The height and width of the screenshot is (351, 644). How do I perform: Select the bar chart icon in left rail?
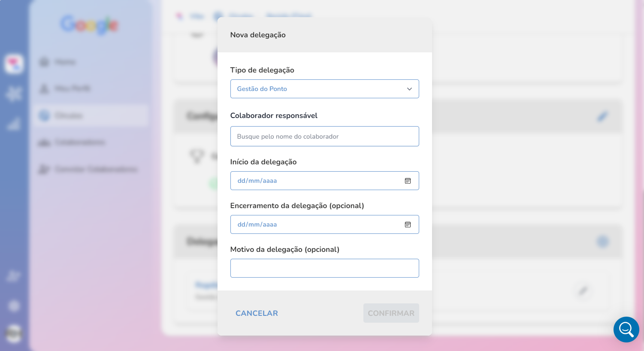pyautogui.click(x=14, y=123)
